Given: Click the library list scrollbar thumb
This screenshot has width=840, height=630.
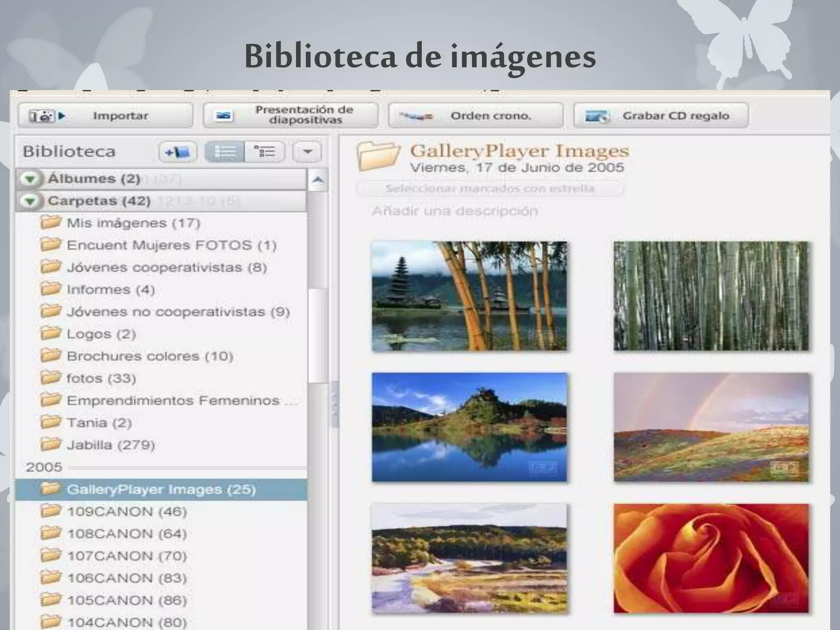Looking at the screenshot, I should [318, 335].
